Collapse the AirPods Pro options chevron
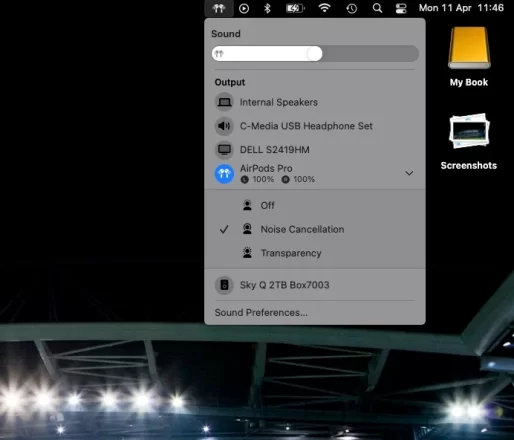 pyautogui.click(x=409, y=173)
